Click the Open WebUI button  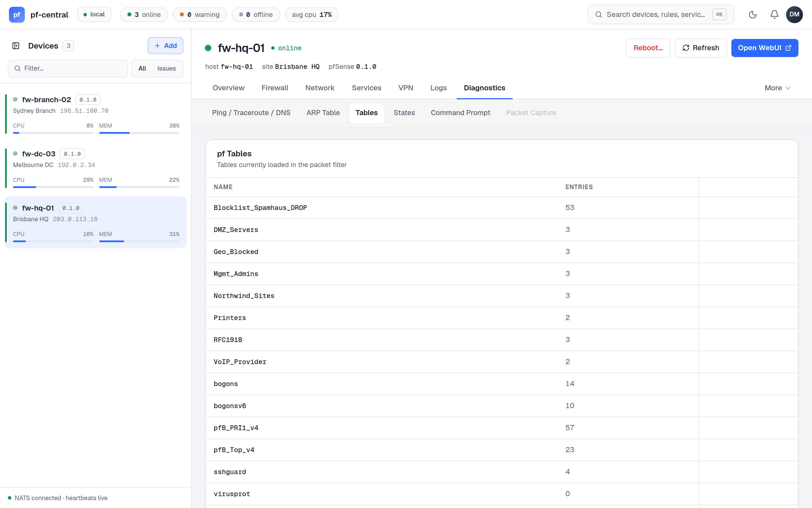click(764, 48)
